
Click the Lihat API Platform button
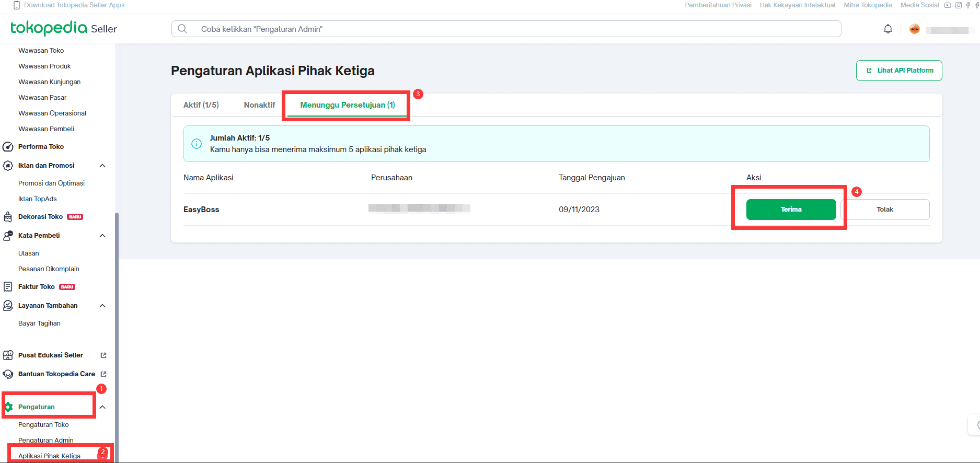pyautogui.click(x=899, y=71)
